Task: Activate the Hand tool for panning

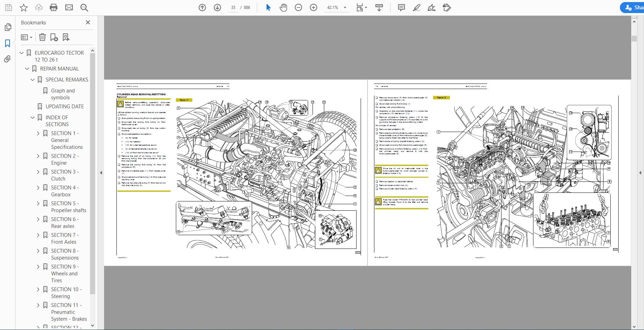Action: (x=284, y=7)
